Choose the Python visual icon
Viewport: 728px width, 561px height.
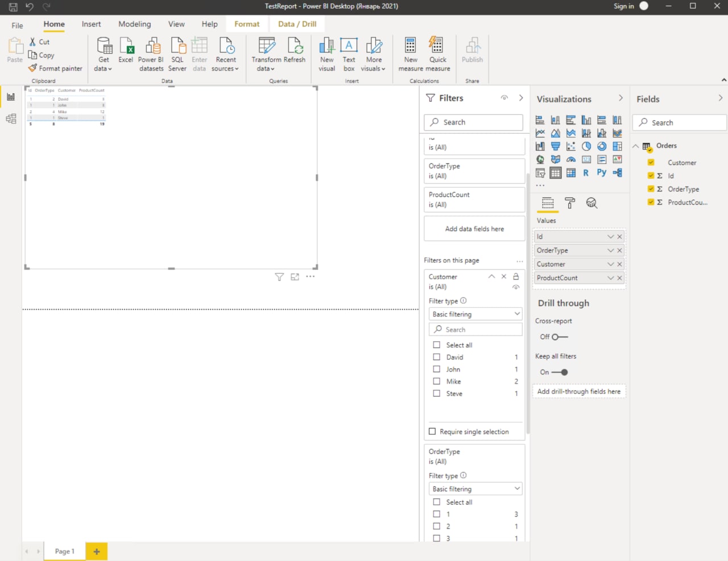(601, 173)
